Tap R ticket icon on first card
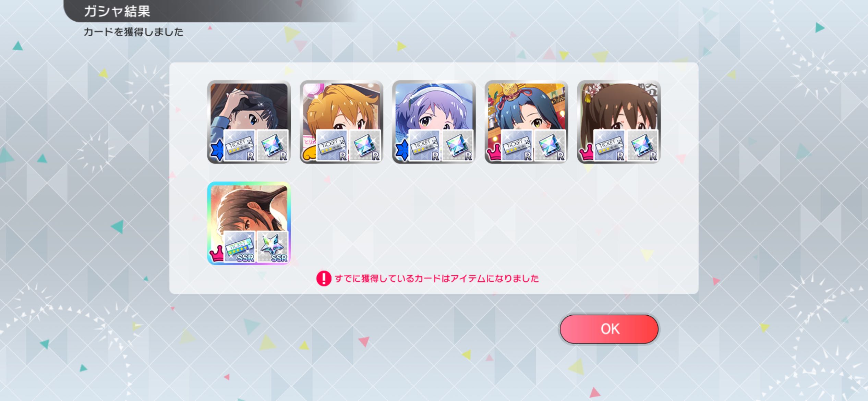The width and height of the screenshot is (868, 401). [240, 146]
